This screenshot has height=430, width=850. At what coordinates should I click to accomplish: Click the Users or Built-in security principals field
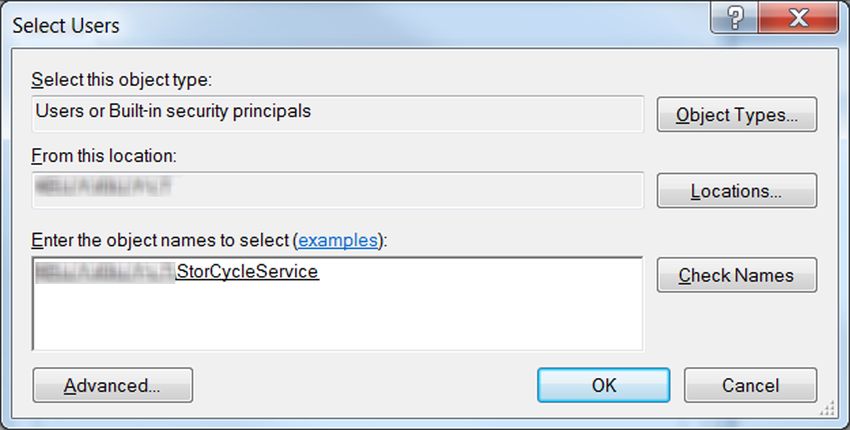(x=338, y=114)
